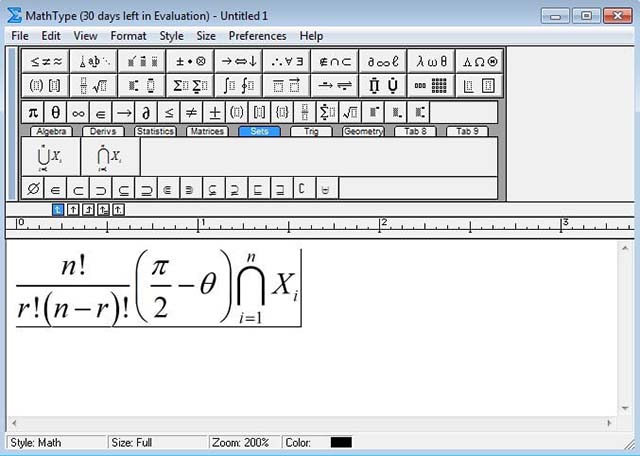Open the relational symbols palette

pos(43,61)
